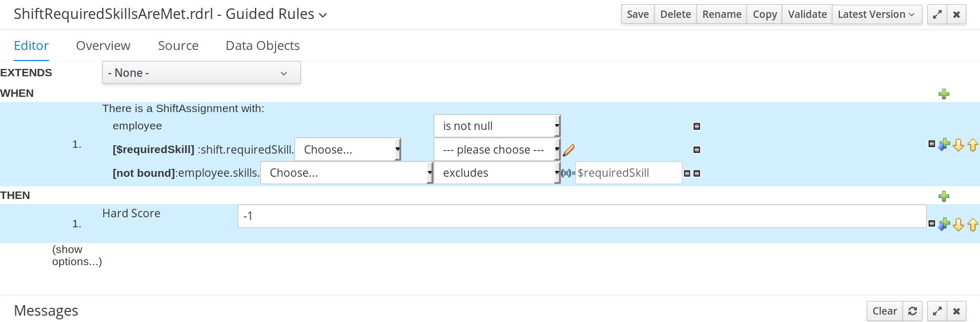Add a condition with WHEN plus icon
Viewport: 980px width, 322px height.
944,94
